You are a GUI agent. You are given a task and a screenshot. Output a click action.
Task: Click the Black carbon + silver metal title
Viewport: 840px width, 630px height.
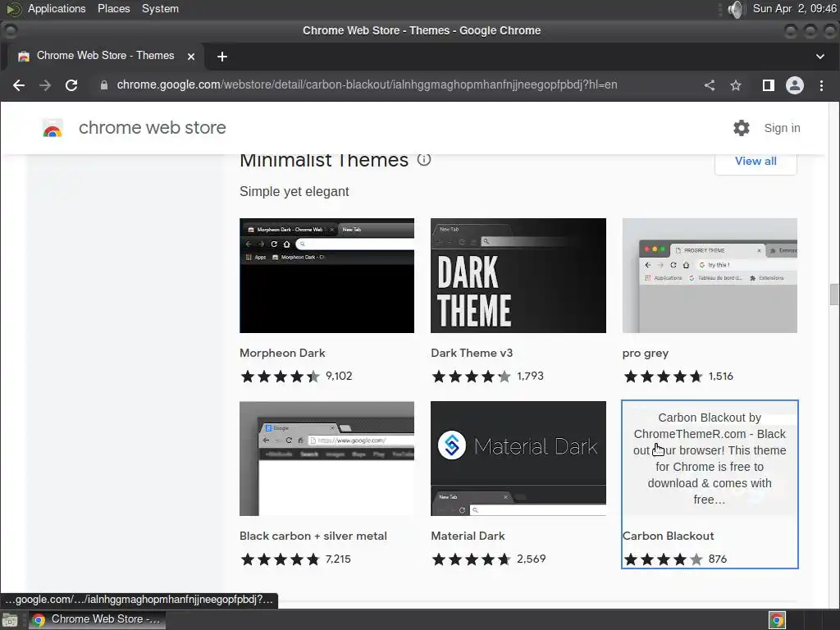pyautogui.click(x=313, y=536)
